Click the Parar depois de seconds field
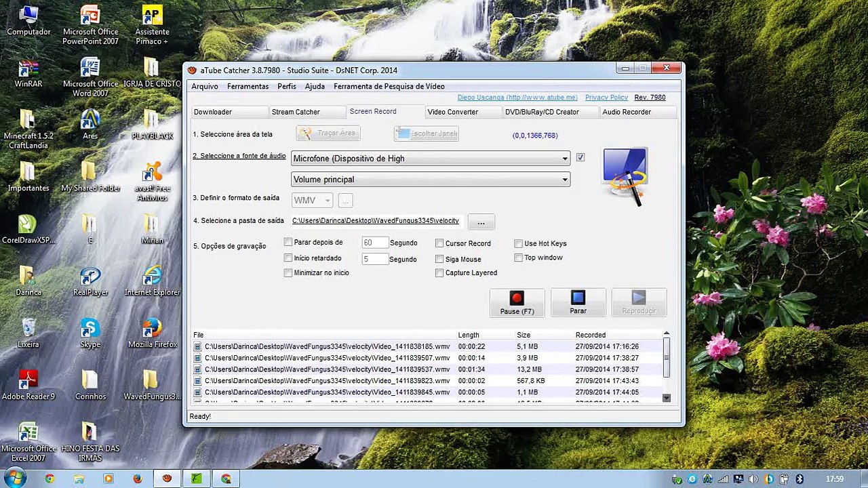868x488 pixels. click(375, 243)
